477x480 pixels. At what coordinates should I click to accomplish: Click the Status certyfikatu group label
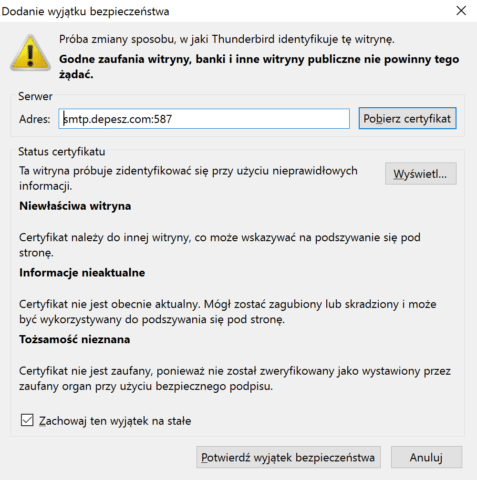tap(62, 152)
